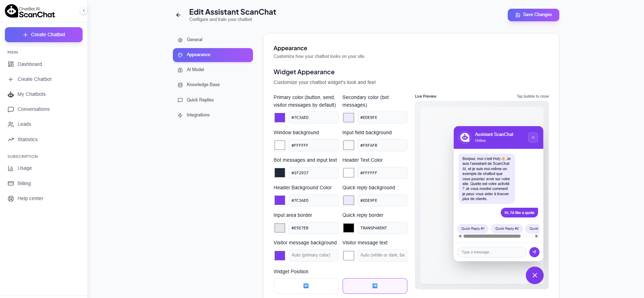Open Statistics trend icon
644x298 pixels.
11,139
